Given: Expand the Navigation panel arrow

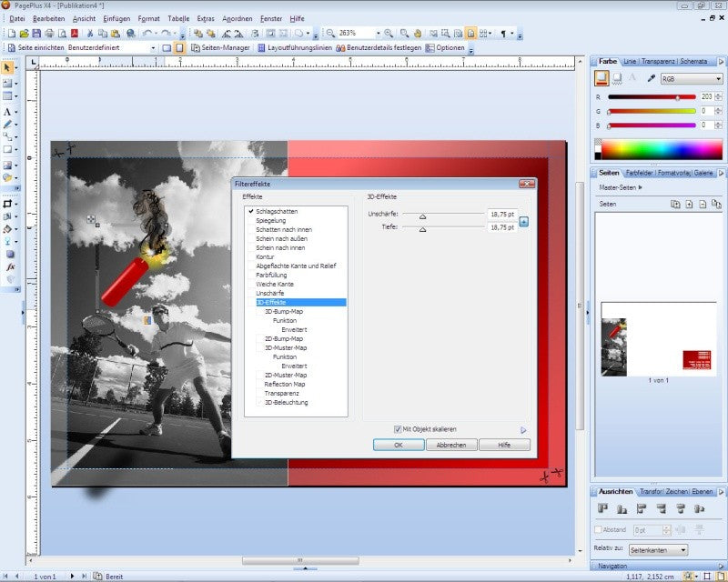Looking at the screenshot, I should click(721, 566).
